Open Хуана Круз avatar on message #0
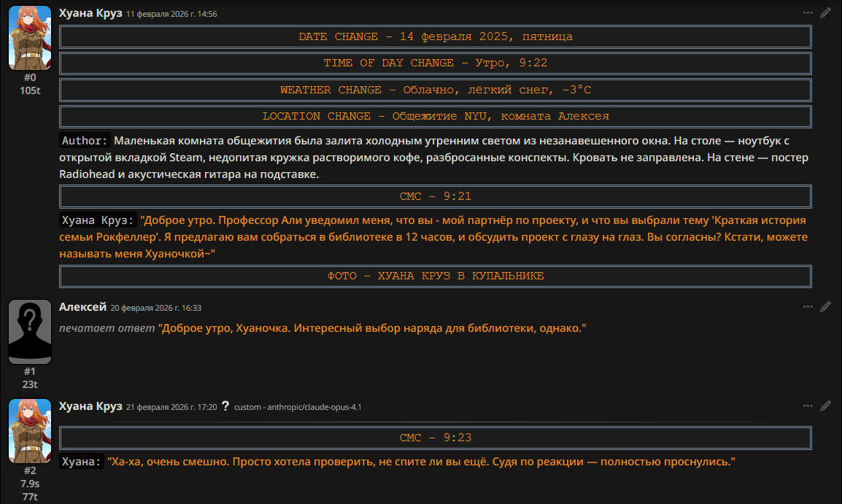The width and height of the screenshot is (842, 504). pos(30,38)
